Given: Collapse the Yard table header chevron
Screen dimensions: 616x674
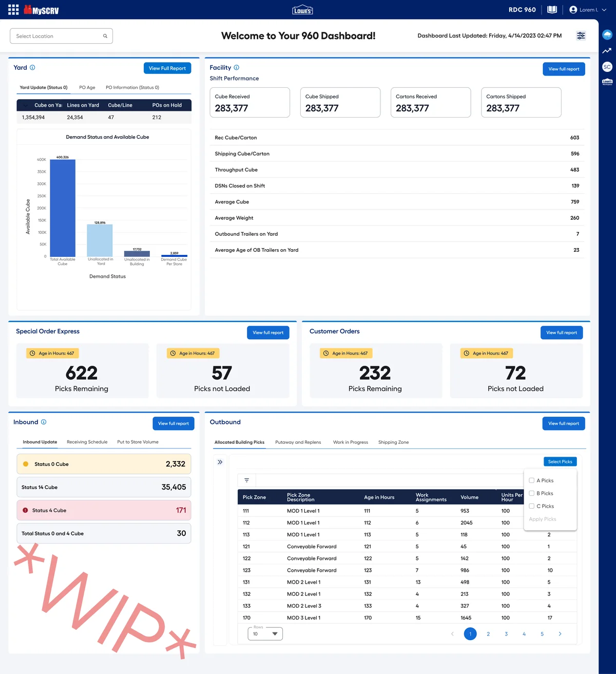Looking at the screenshot, I should pos(25,105).
